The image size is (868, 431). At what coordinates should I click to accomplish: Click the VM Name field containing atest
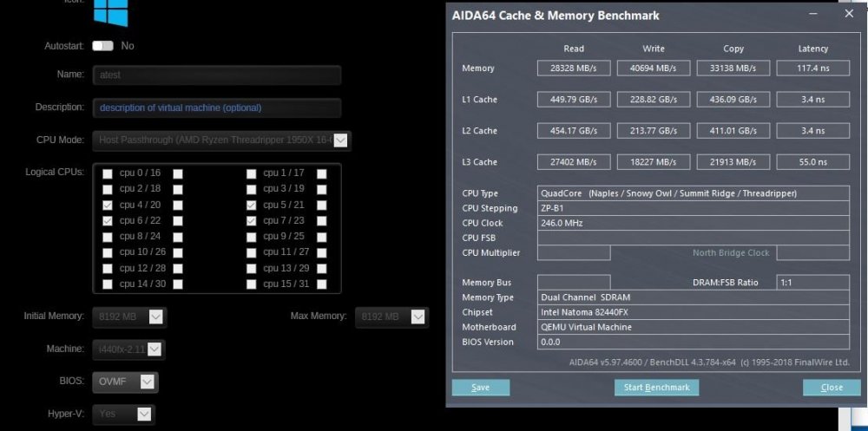[x=217, y=75]
